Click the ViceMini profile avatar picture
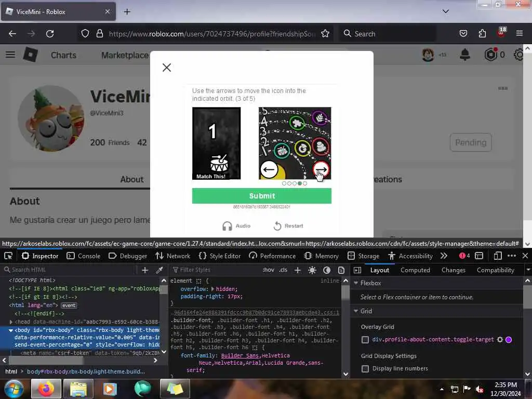The width and height of the screenshot is (532, 399). (51, 119)
